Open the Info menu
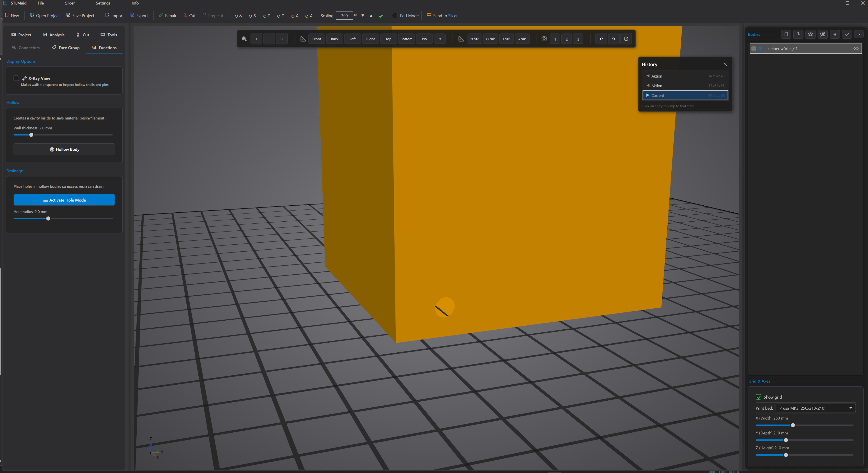The image size is (868, 473). coord(135,3)
